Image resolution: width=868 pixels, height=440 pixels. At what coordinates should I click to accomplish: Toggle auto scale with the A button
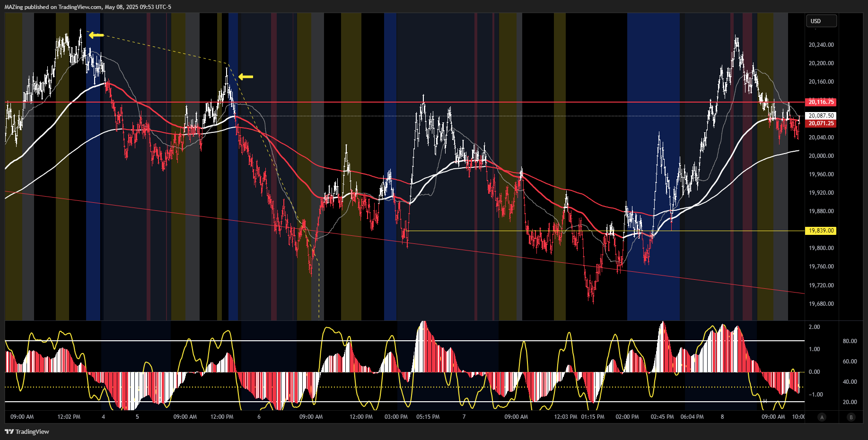coord(822,417)
